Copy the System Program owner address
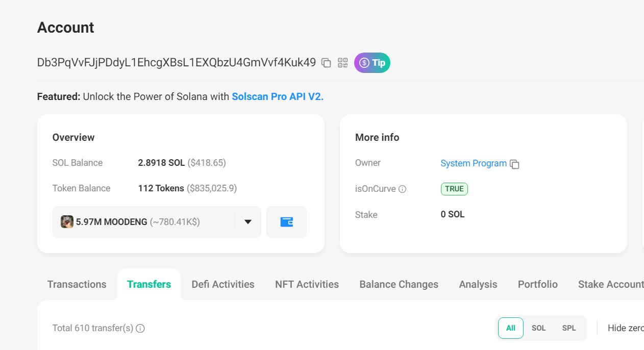 tap(515, 164)
